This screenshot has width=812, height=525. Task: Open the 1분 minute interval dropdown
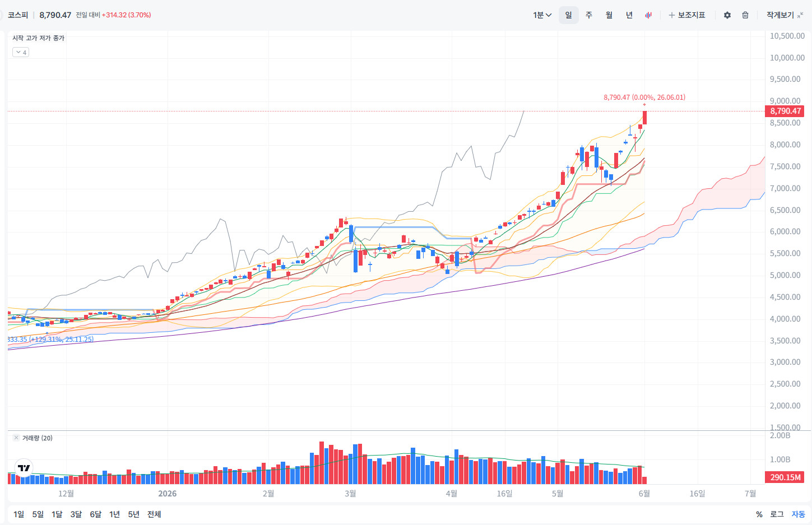click(542, 15)
